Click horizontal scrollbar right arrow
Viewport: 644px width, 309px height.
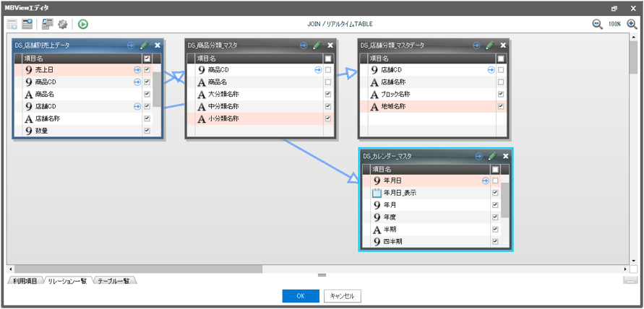point(626,269)
